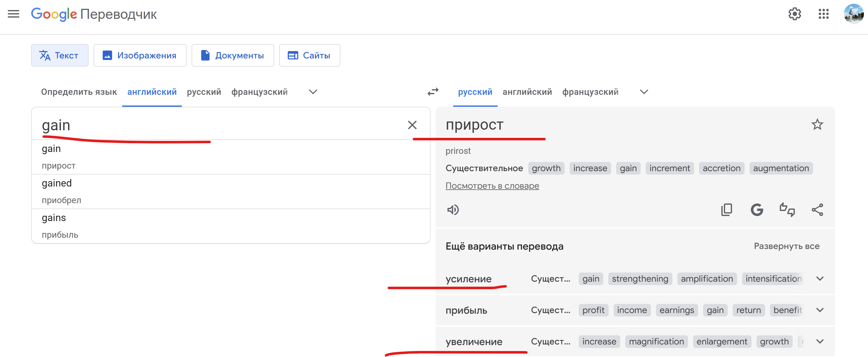The height and width of the screenshot is (357, 868).
Task: Expand the увеличение translation row
Action: point(820,341)
